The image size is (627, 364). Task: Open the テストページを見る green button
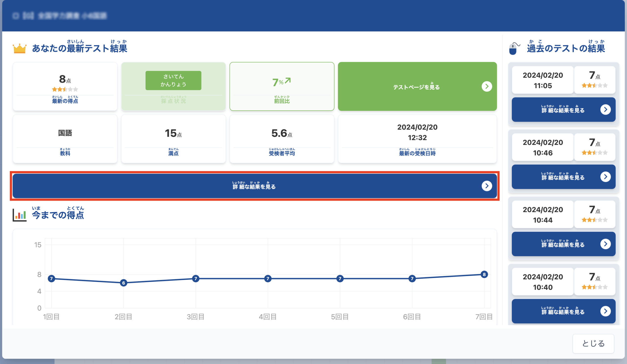tap(417, 86)
